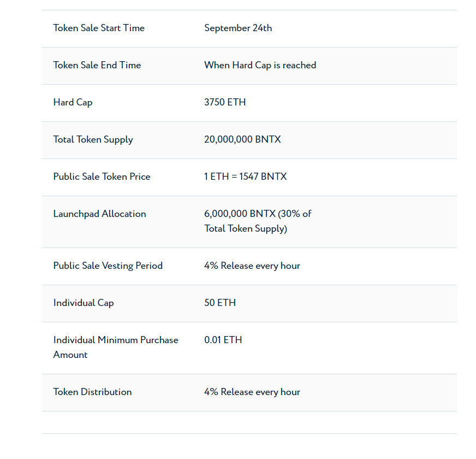Click the Token Sale Start Time label

pos(99,28)
